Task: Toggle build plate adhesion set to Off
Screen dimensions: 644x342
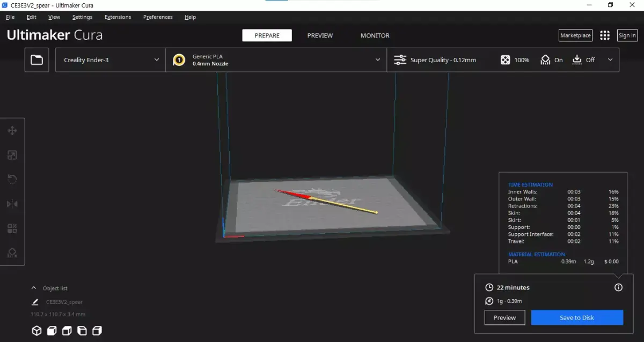Action: point(583,60)
